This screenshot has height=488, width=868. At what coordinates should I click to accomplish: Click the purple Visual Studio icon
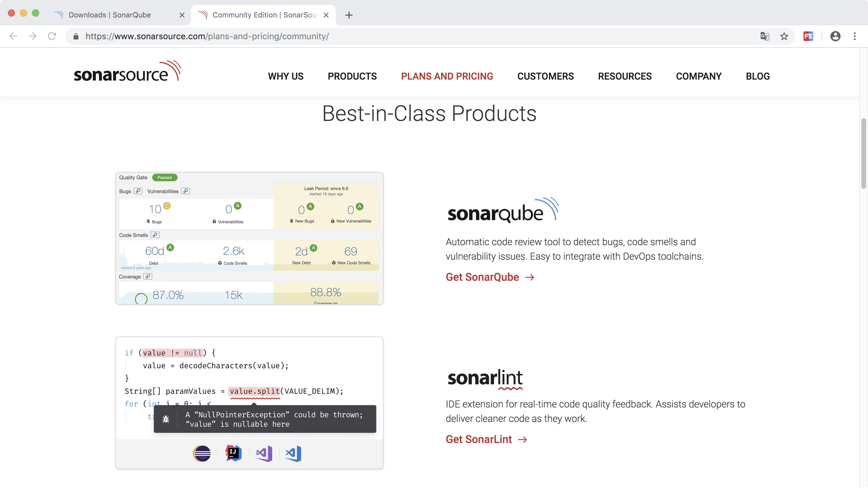(264, 454)
